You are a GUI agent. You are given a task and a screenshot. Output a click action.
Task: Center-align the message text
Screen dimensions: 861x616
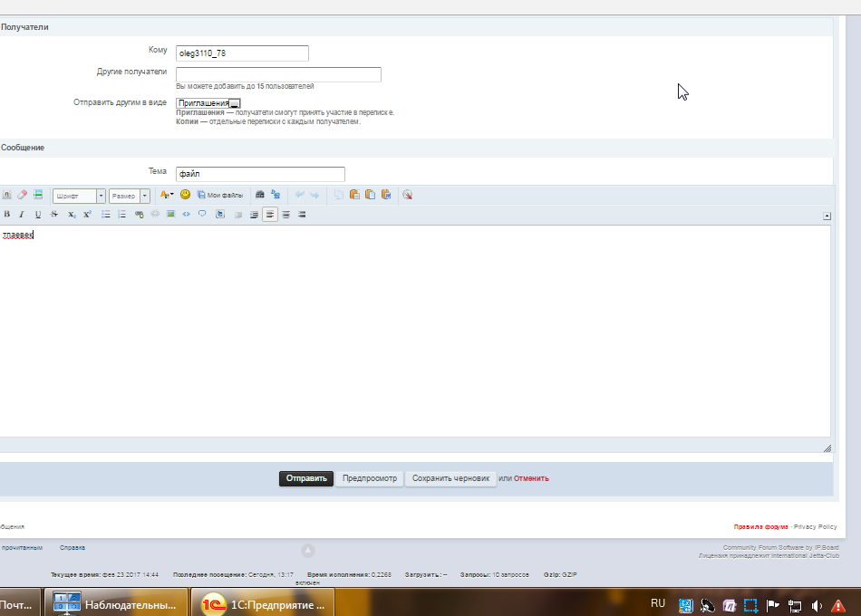pos(285,215)
